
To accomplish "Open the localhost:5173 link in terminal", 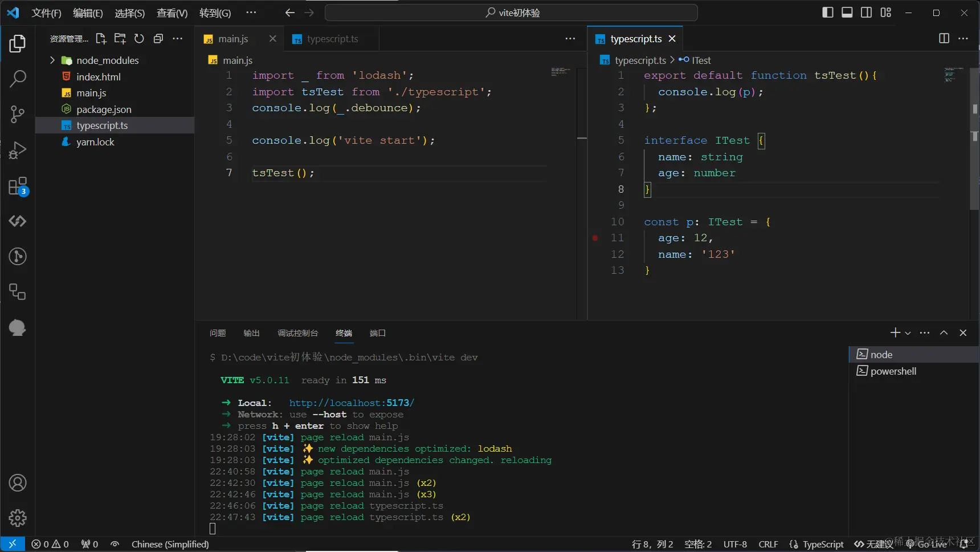I will tap(352, 403).
